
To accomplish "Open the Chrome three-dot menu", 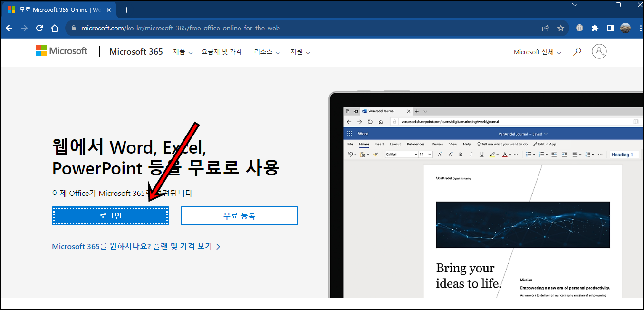I will click(x=640, y=28).
